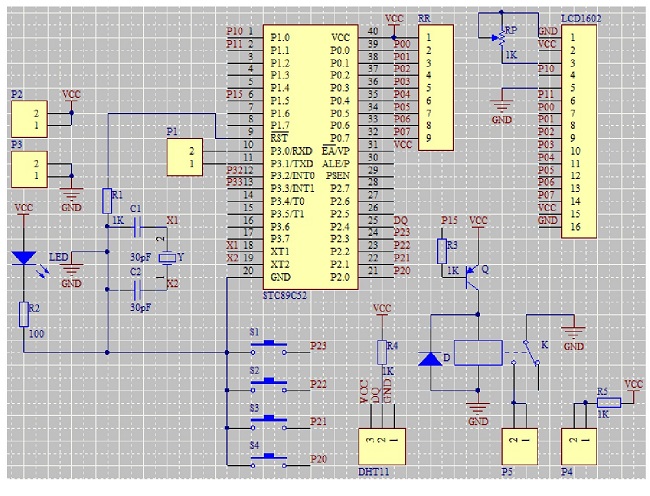Select the PNP transistor Q symbol

[472, 276]
